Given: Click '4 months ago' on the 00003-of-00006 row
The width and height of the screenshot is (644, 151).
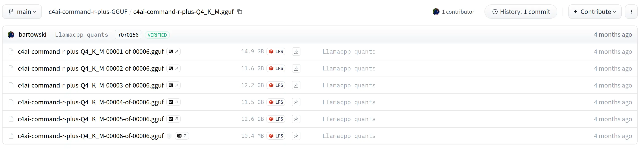Looking at the screenshot, I should [x=613, y=85].
